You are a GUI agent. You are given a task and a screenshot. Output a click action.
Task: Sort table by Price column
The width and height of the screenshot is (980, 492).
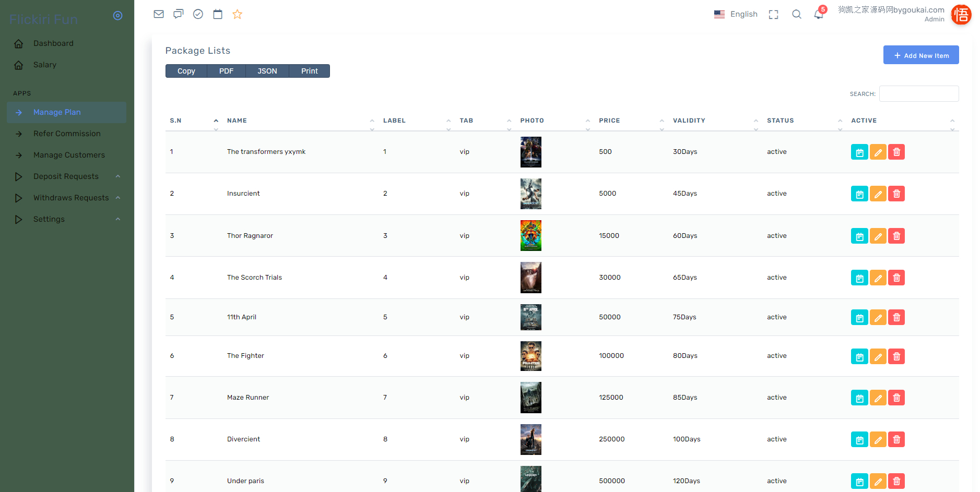(x=609, y=121)
